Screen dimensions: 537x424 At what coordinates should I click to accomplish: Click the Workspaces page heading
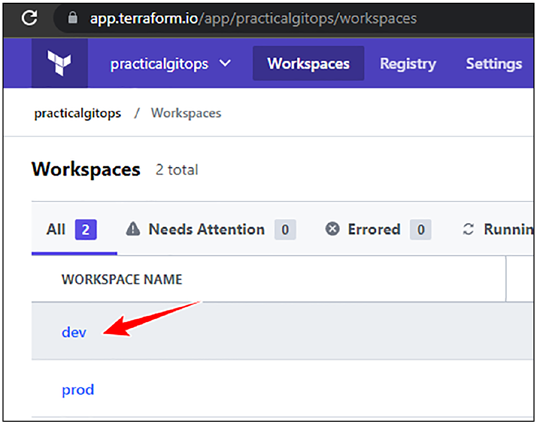[86, 170]
